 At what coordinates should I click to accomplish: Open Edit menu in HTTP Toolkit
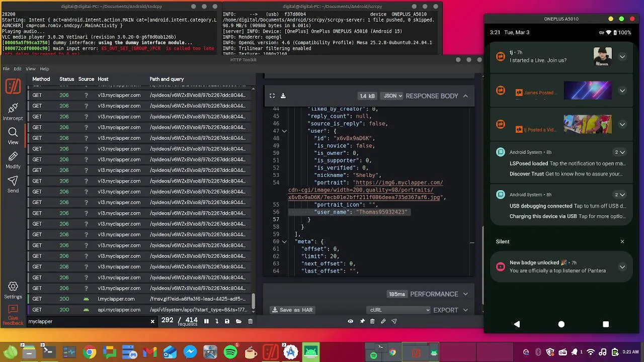18,69
